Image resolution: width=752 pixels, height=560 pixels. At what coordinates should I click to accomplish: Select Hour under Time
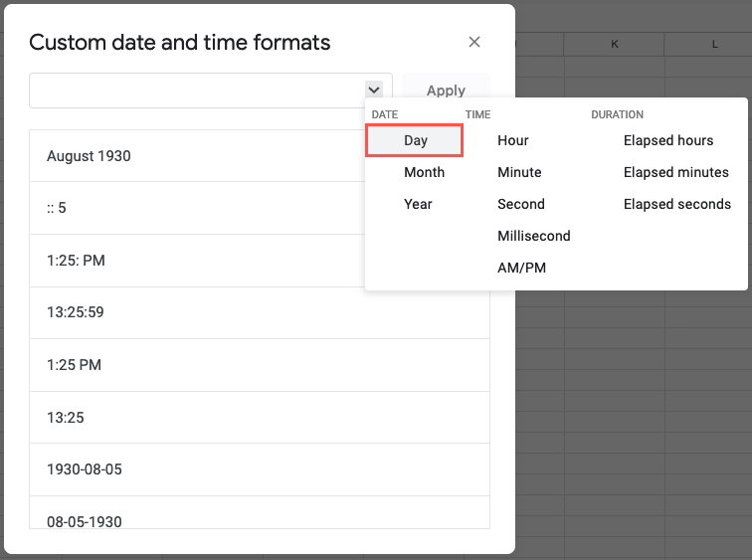[513, 140]
